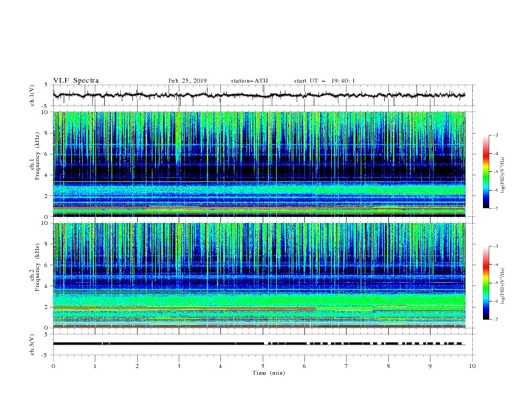Click the "-5" tick of ch.1(V) axis
The width and height of the screenshot is (532, 411).
click(45, 106)
